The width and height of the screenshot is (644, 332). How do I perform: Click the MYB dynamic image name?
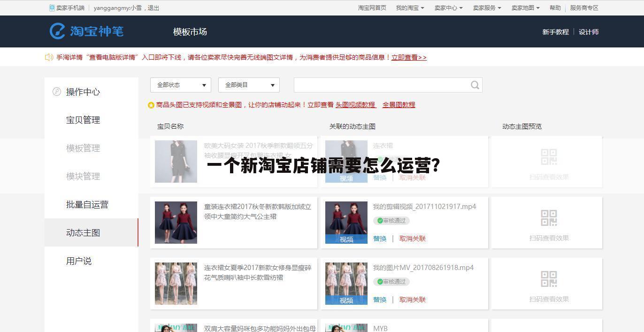380,329
